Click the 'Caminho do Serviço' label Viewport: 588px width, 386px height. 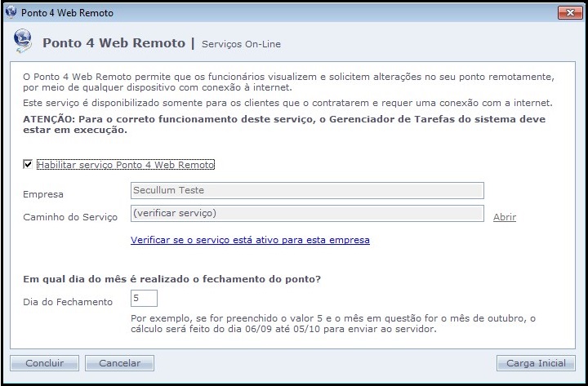(x=70, y=217)
